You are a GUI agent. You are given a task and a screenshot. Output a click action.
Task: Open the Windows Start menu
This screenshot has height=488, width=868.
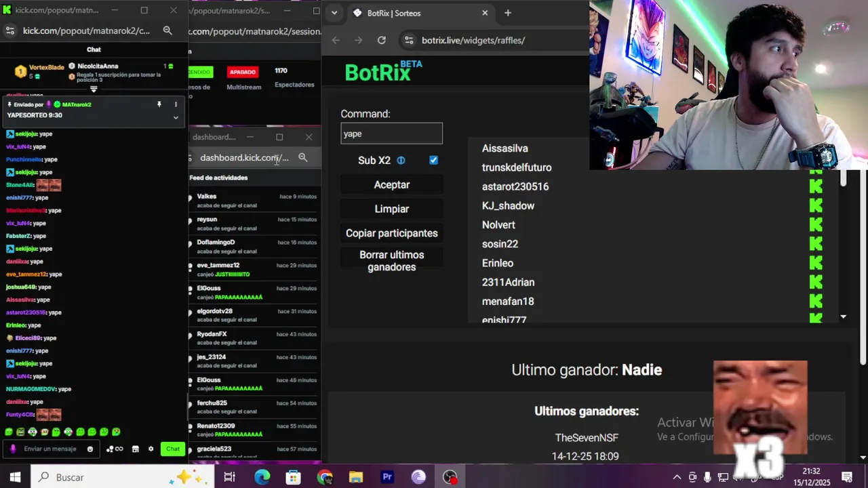tap(15, 477)
